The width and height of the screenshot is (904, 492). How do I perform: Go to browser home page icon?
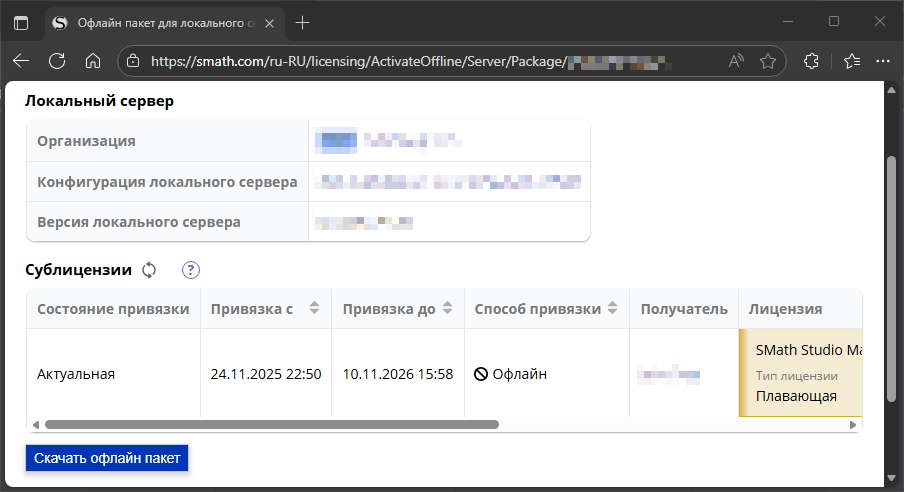93,61
